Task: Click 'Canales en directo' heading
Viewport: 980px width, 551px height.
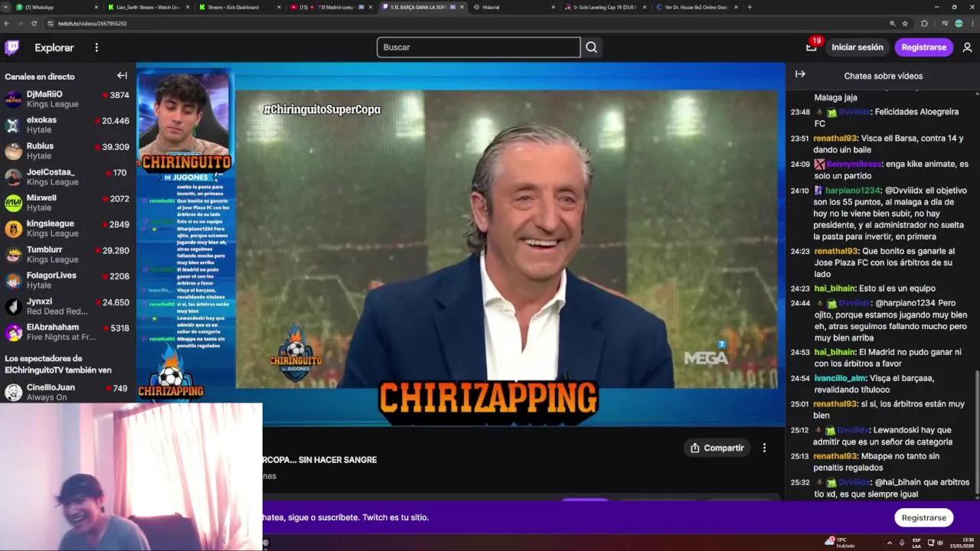Action: [40, 77]
